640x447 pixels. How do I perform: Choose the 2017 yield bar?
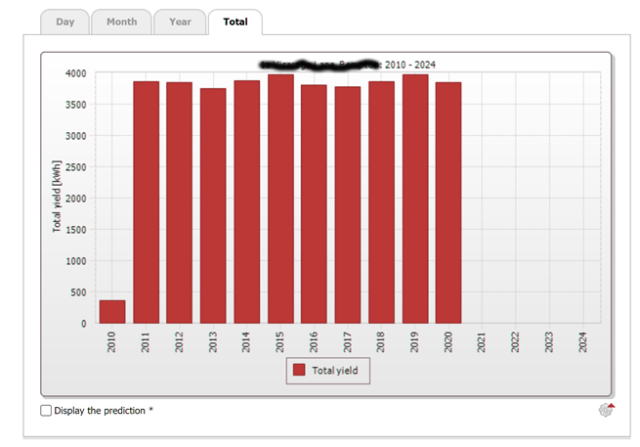(347, 205)
